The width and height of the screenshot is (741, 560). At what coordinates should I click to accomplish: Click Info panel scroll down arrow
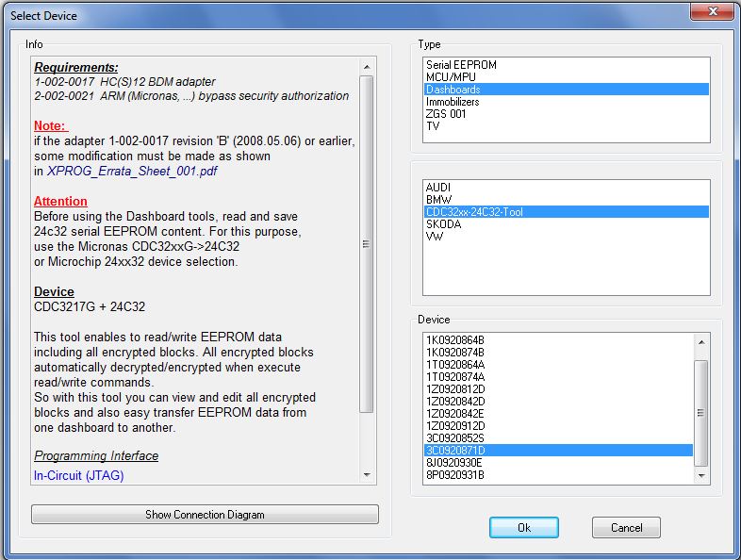point(367,474)
